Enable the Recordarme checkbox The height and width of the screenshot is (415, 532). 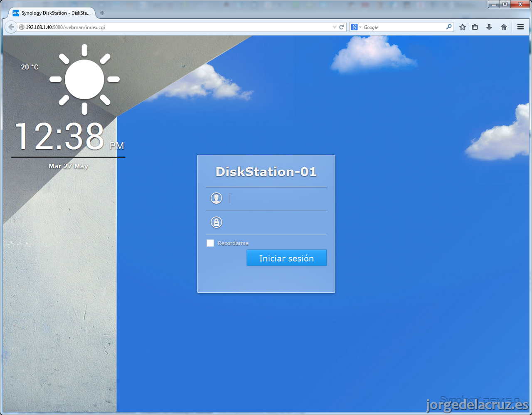[x=210, y=243]
